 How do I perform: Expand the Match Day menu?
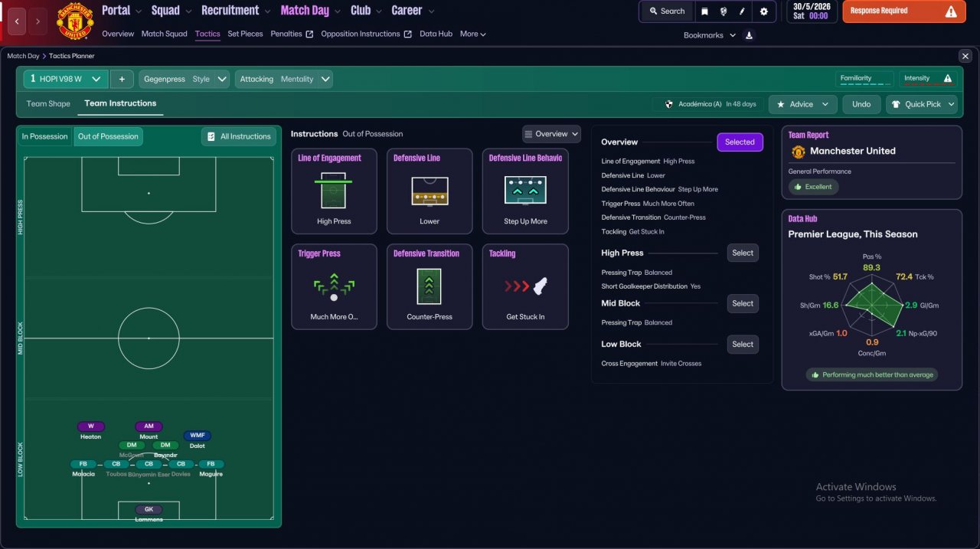point(310,11)
